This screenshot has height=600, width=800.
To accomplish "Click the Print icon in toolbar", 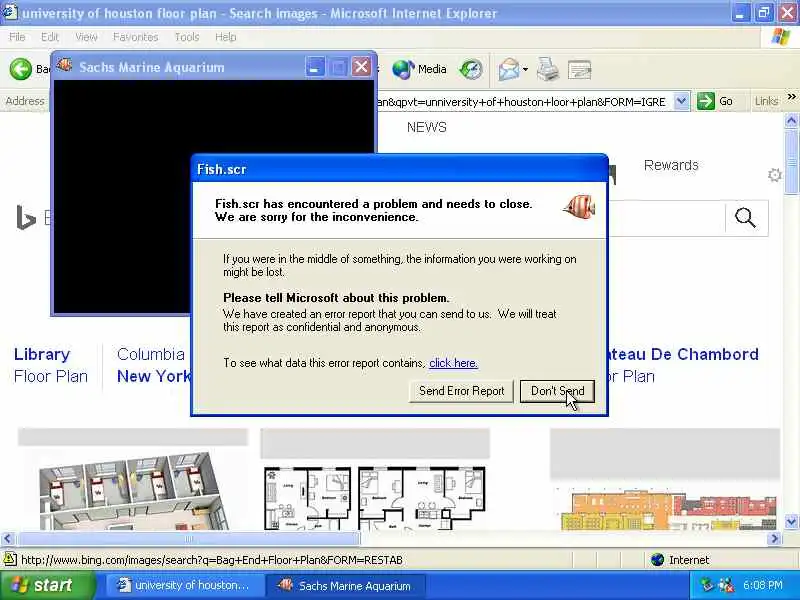I will coord(548,69).
